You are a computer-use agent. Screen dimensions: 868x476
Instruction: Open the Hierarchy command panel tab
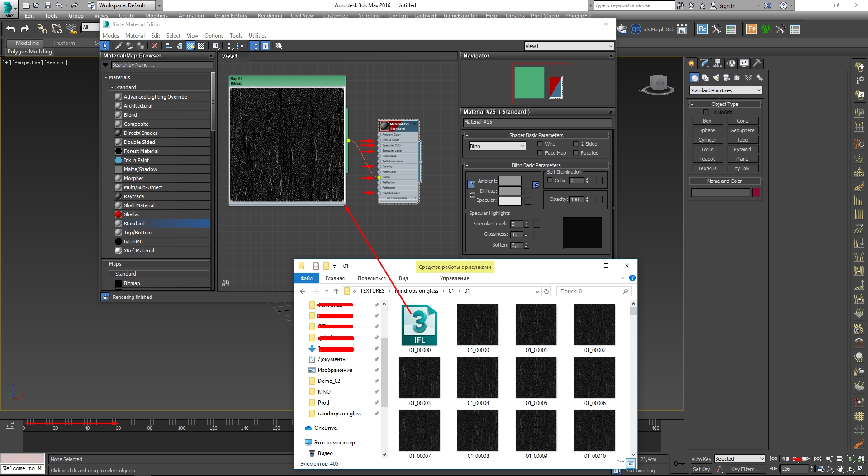tap(718, 63)
